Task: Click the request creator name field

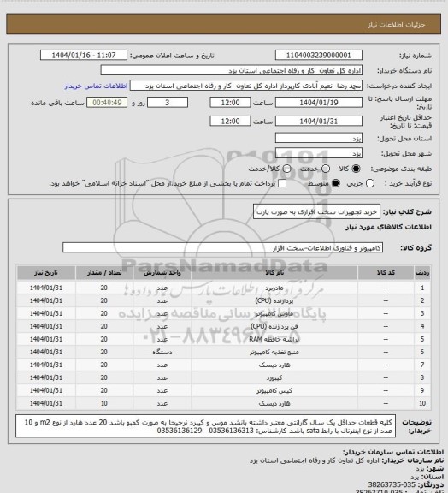Action: (x=246, y=86)
